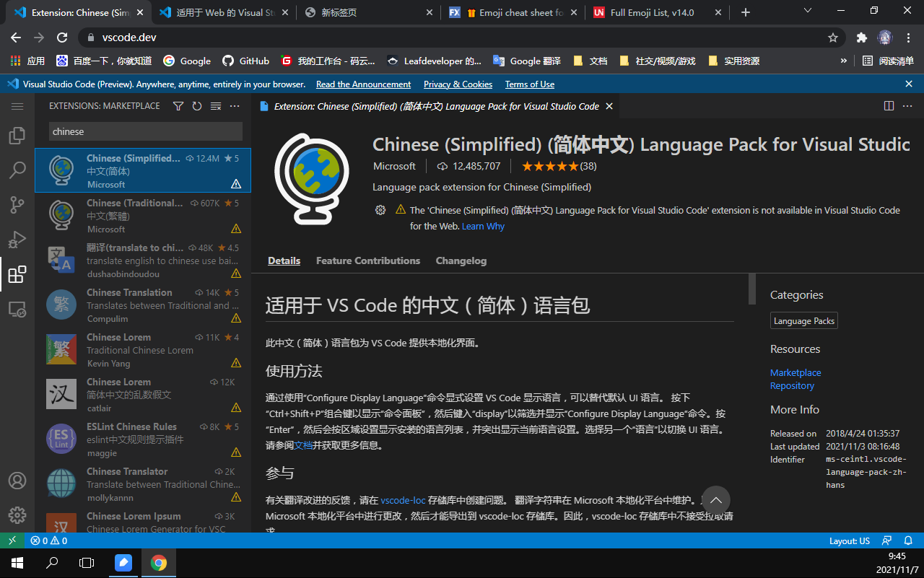Clear extensions search results

click(216, 106)
